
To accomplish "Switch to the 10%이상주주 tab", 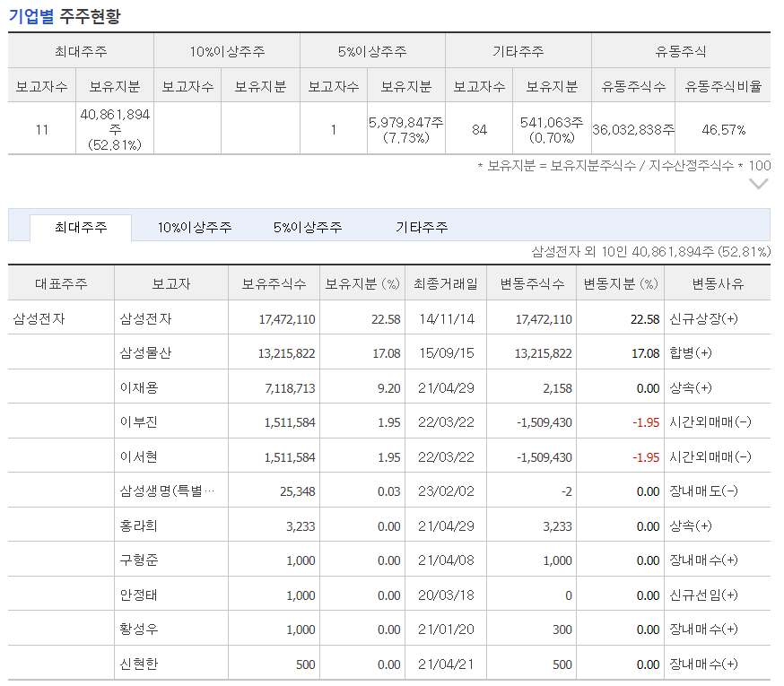I will point(195,228).
